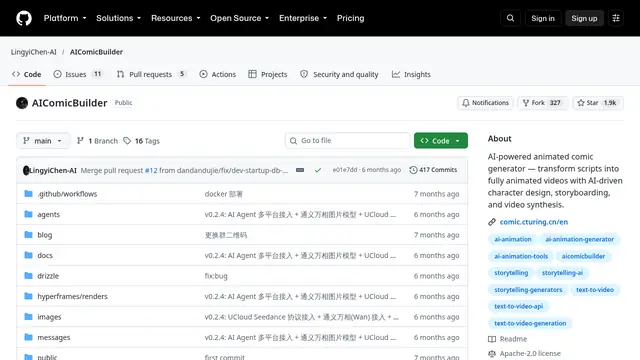Screen dimensions: 640x360
Task: Click the folder icon beside messages
Action: click(28, 337)
